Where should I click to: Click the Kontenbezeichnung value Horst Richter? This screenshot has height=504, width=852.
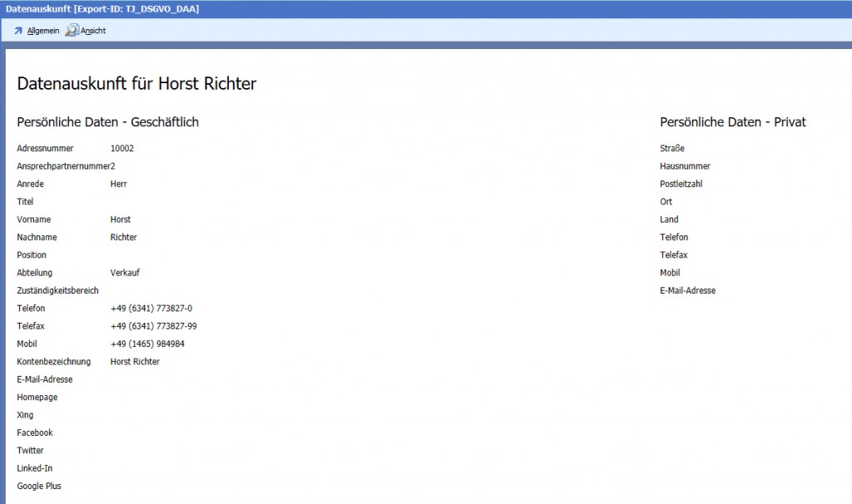point(135,362)
